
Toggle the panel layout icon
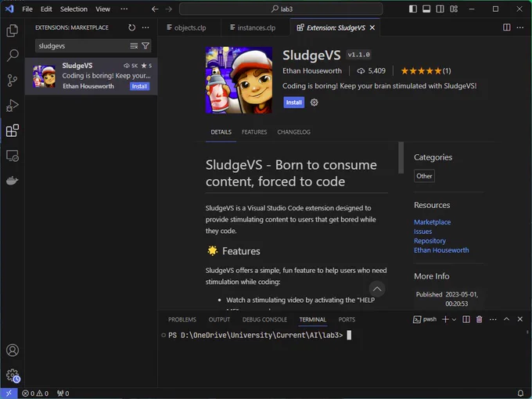pos(426,9)
